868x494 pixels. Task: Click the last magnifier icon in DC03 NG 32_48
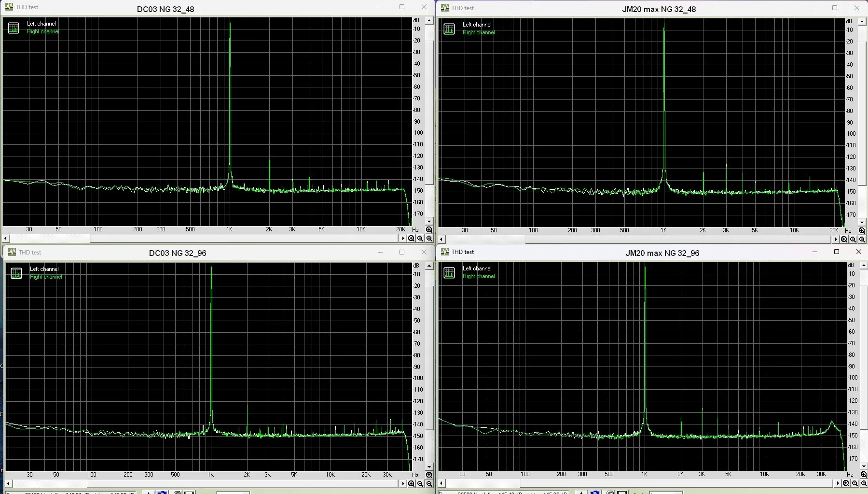click(429, 239)
